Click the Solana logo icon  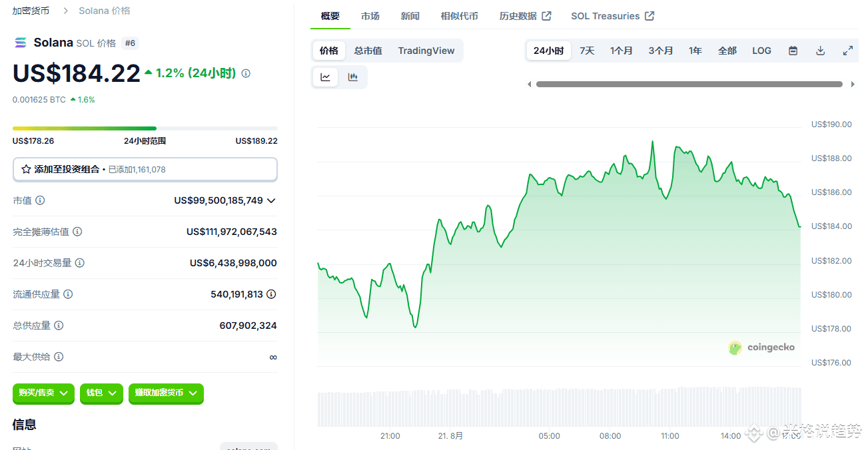20,43
